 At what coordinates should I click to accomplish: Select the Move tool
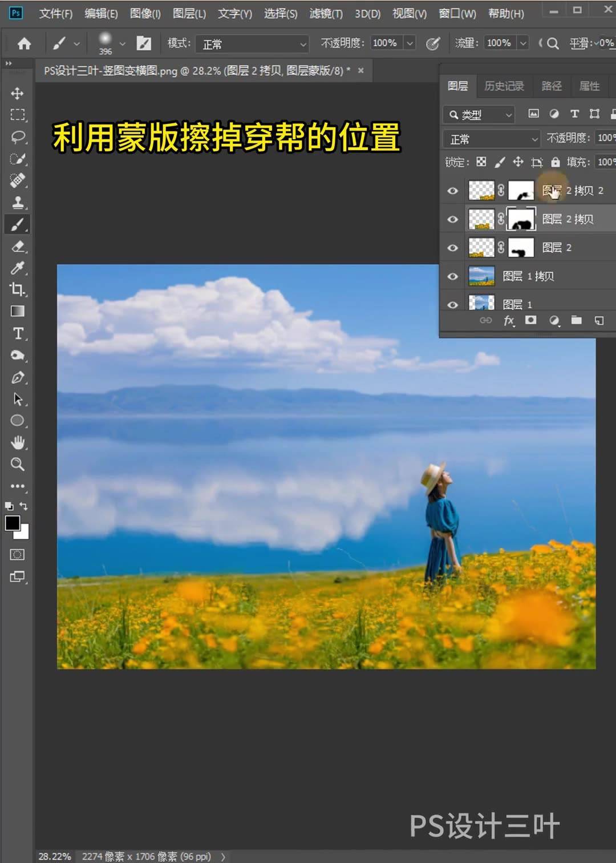click(x=18, y=93)
